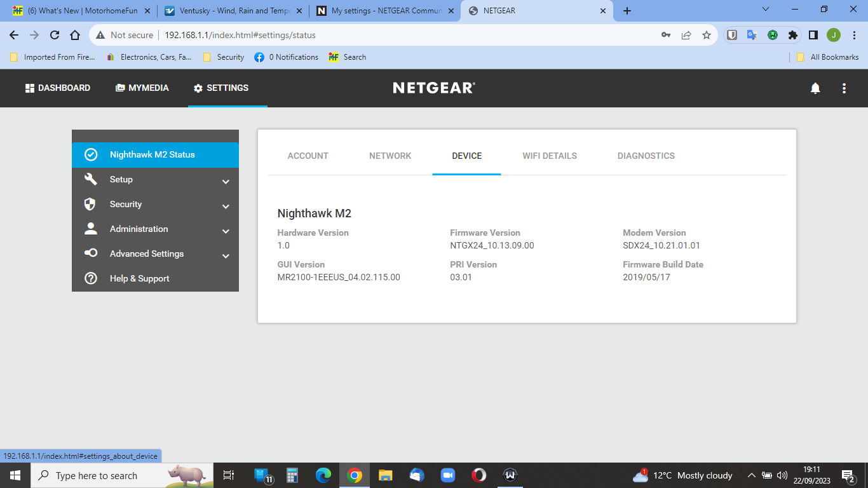Open the DIAGNOSTICS tab
The image size is (868, 488).
pyautogui.click(x=646, y=156)
